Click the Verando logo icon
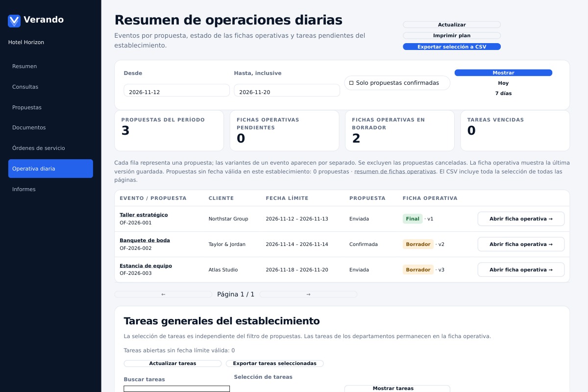588x392 pixels. (14, 21)
